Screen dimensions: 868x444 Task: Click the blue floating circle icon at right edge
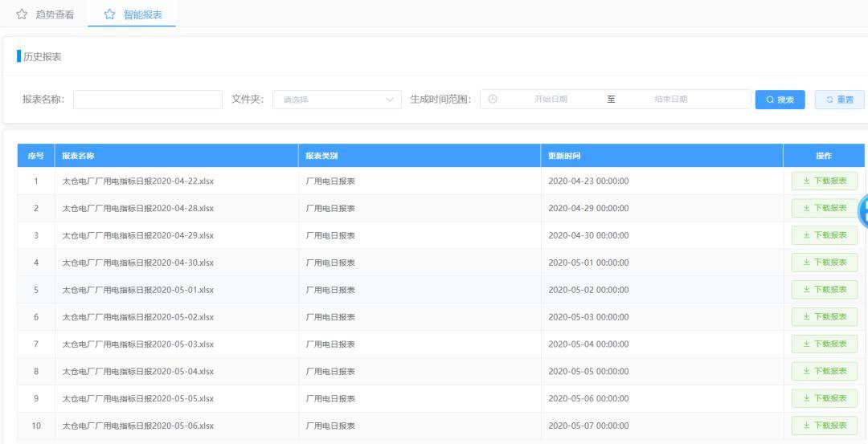click(x=863, y=211)
